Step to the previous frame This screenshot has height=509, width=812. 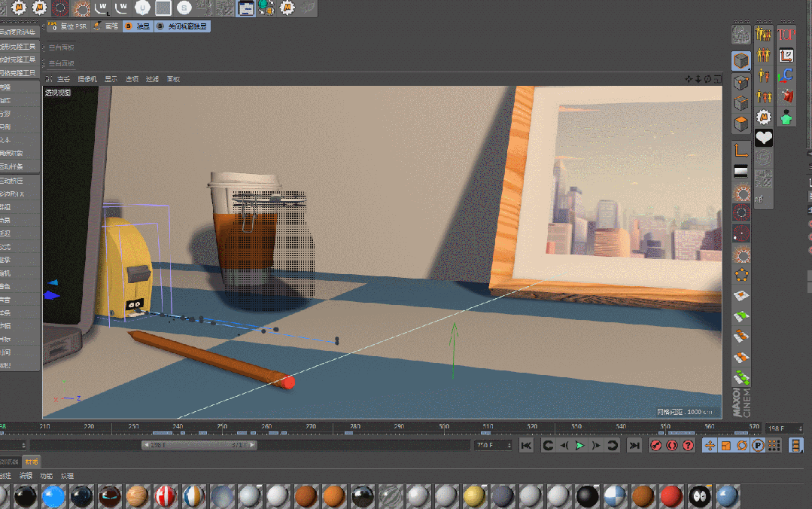[x=564, y=446]
